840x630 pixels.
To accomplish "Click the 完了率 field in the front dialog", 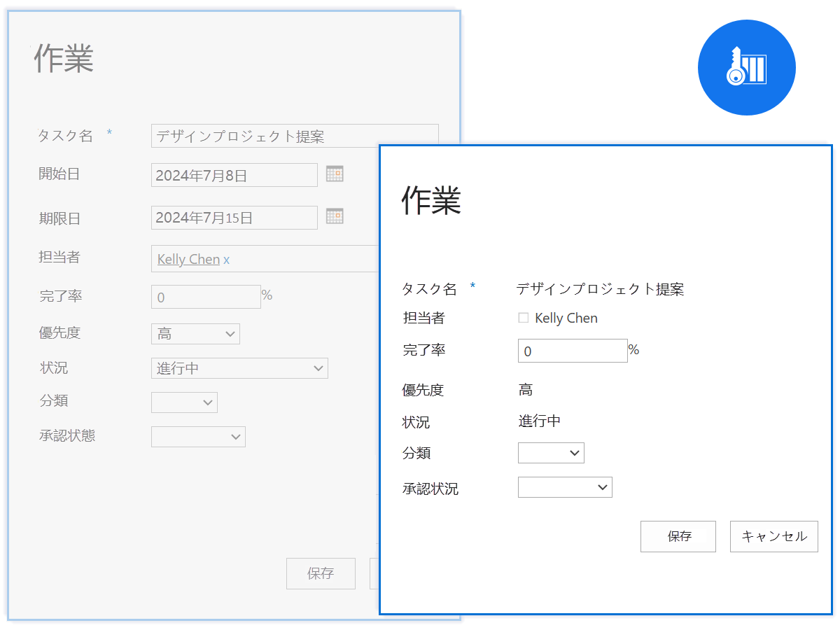I will (572, 351).
